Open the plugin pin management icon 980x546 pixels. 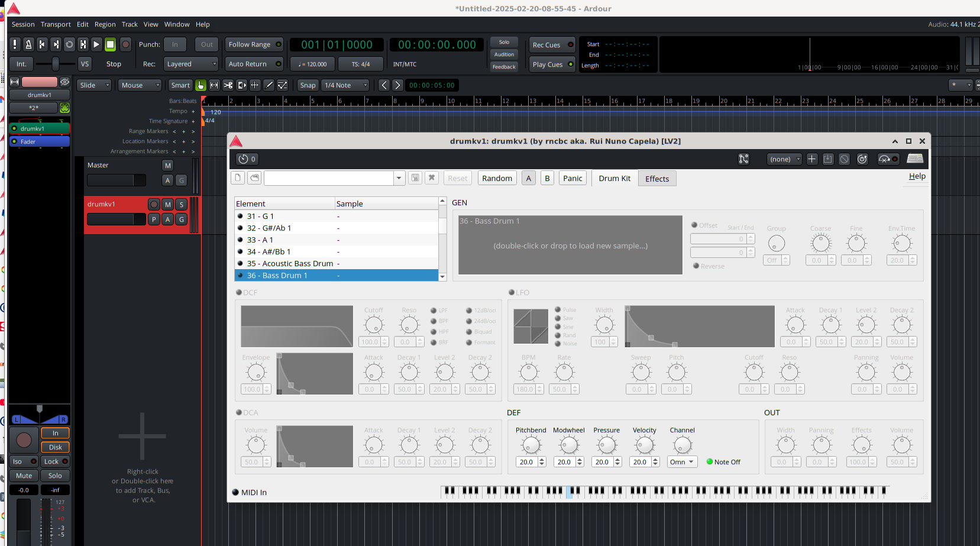pos(743,159)
